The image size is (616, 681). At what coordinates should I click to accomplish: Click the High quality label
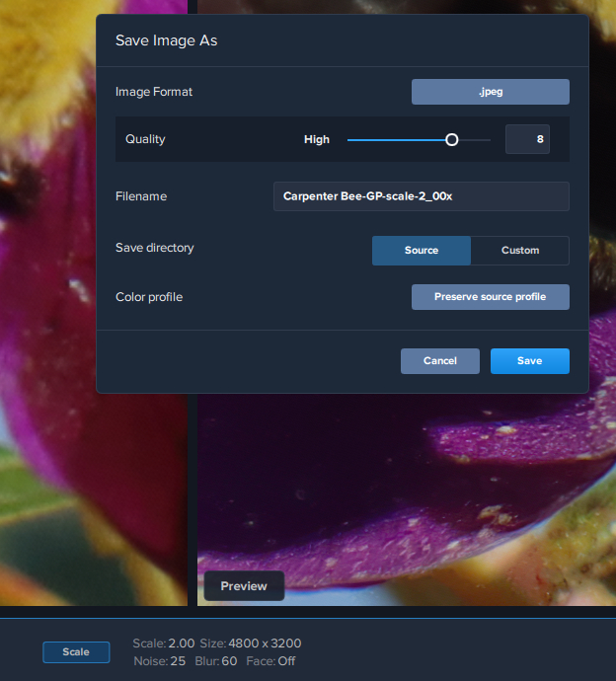coord(317,139)
